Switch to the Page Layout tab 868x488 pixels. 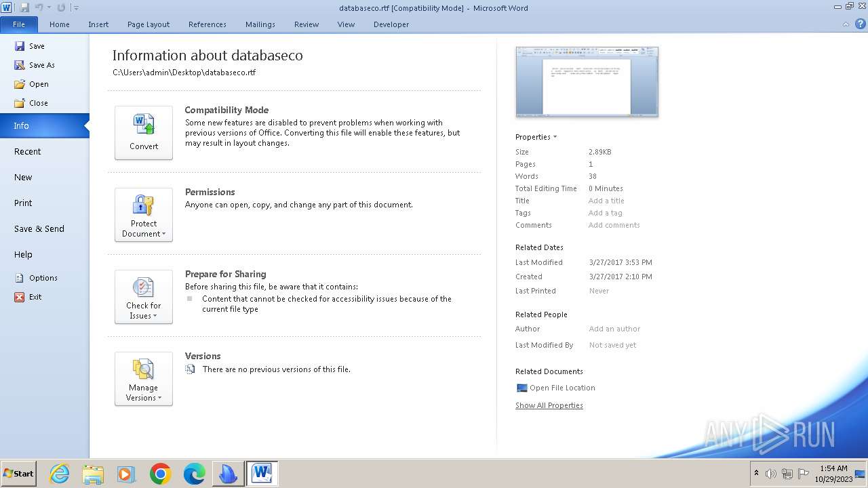[149, 24]
